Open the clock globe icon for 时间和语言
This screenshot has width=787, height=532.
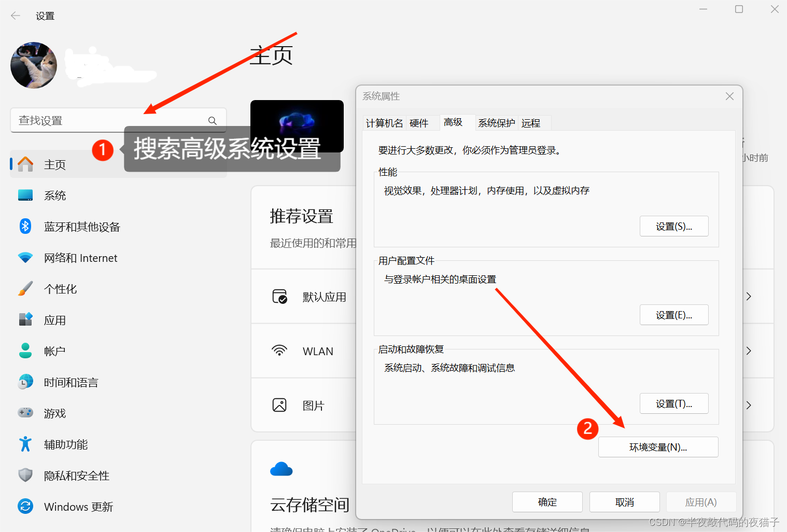coord(25,382)
